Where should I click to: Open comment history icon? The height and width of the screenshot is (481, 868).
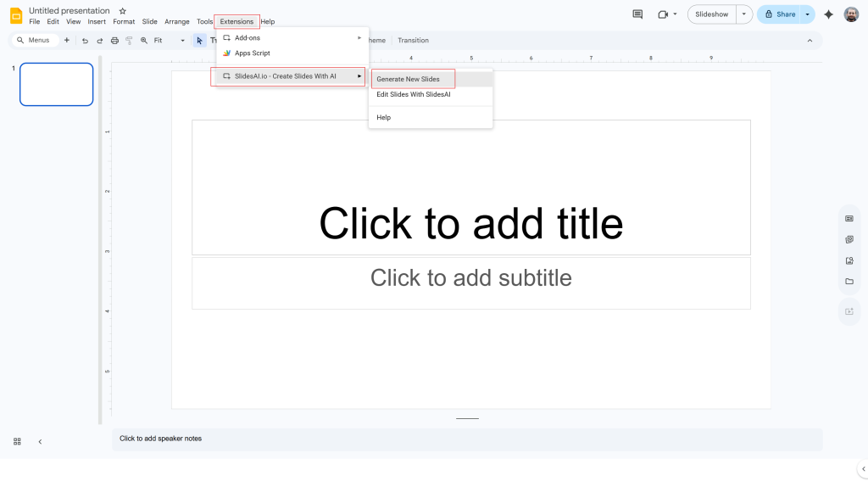click(637, 14)
